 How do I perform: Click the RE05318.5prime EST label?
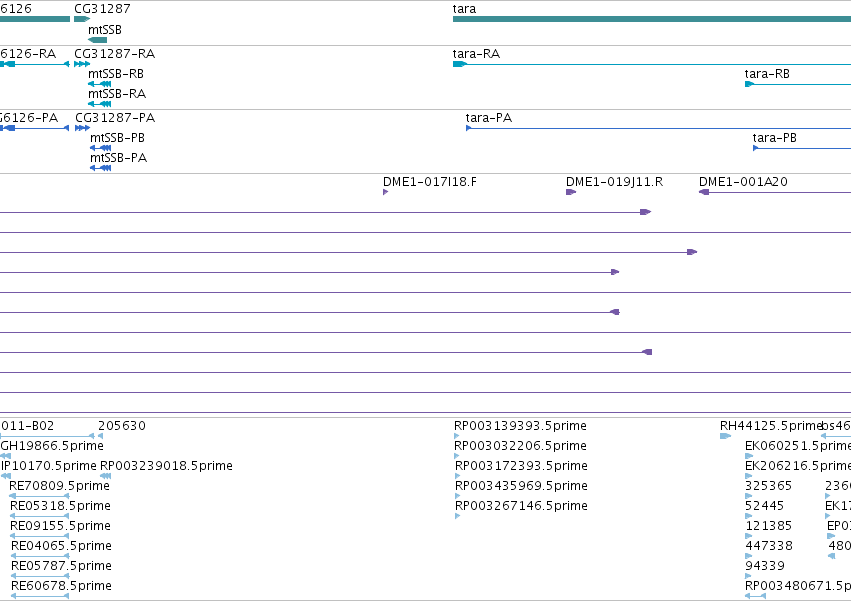point(60,506)
